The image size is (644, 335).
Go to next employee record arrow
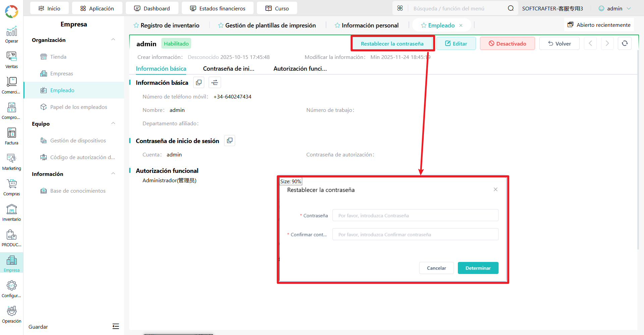(x=607, y=44)
